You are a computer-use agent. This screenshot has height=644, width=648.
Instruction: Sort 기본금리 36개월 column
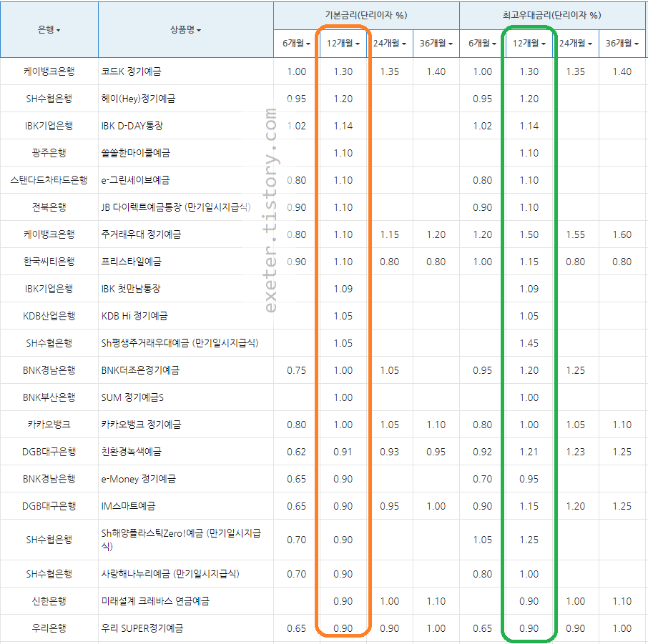pyautogui.click(x=436, y=43)
